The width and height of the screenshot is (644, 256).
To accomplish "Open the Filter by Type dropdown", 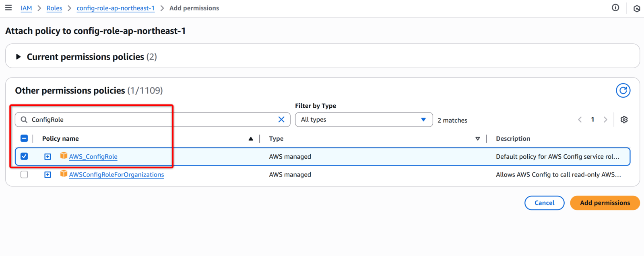I will click(x=364, y=119).
